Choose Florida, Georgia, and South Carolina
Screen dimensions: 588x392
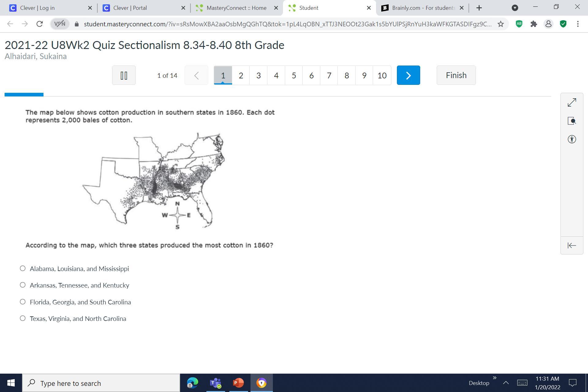point(23,302)
